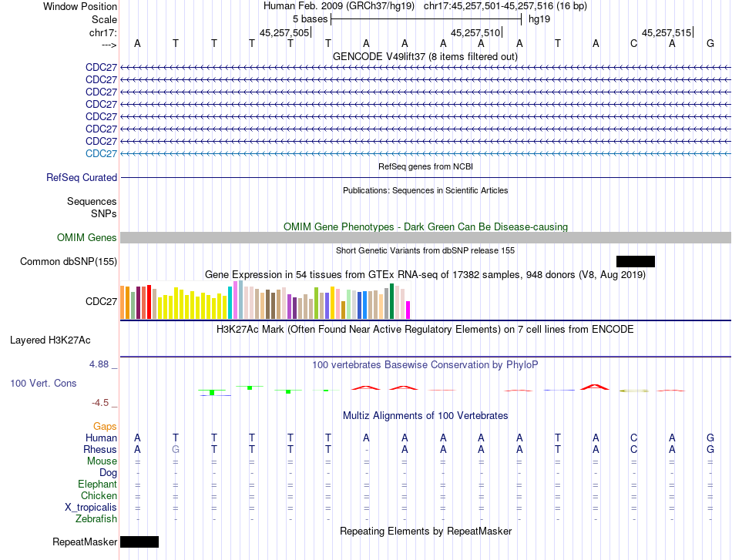Click the Dog alignment row label
Viewport: 732px width, 560px height.
(108, 473)
